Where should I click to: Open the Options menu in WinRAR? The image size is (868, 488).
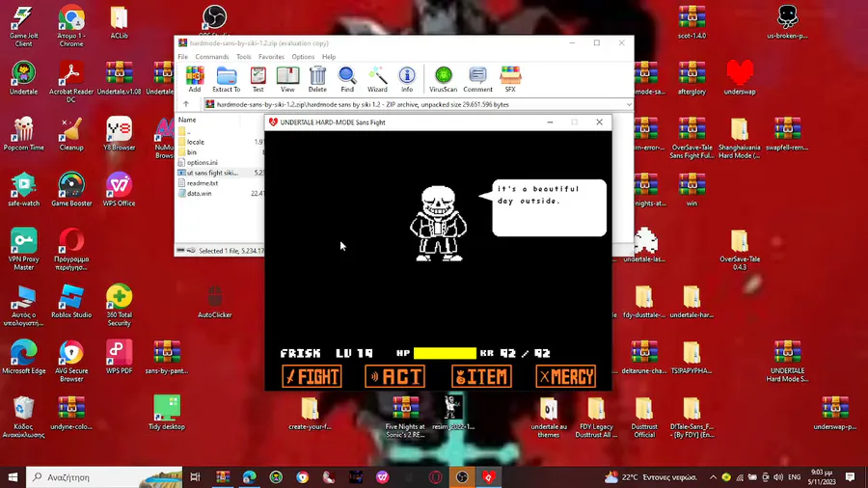(x=303, y=57)
